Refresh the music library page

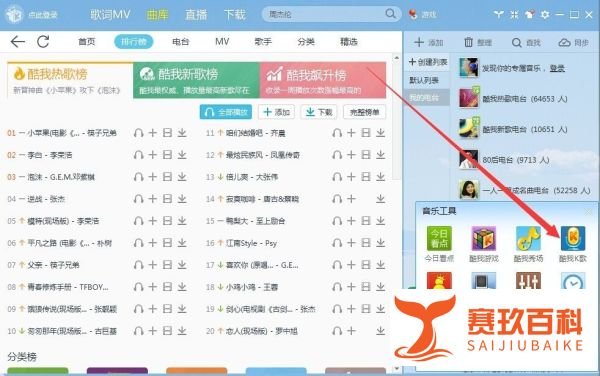click(x=43, y=41)
